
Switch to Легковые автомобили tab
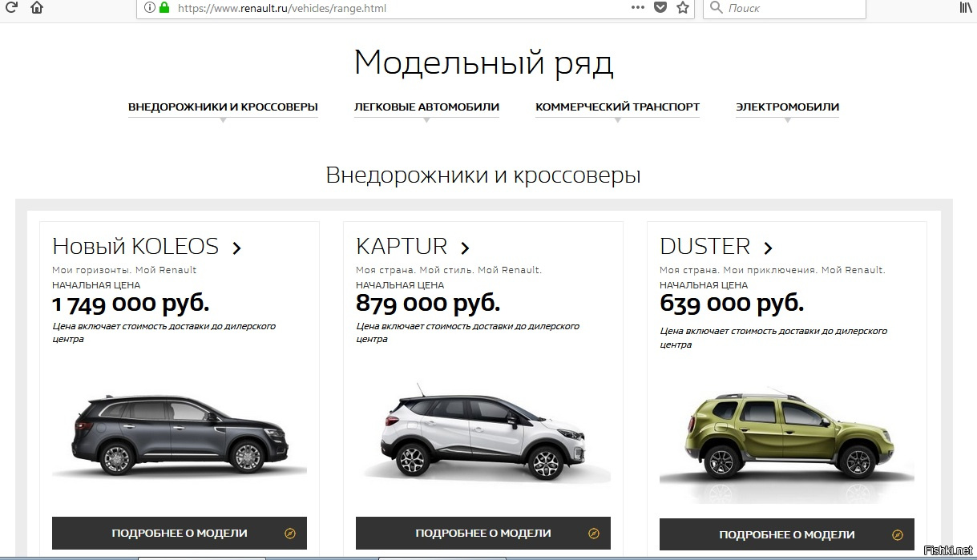426,107
